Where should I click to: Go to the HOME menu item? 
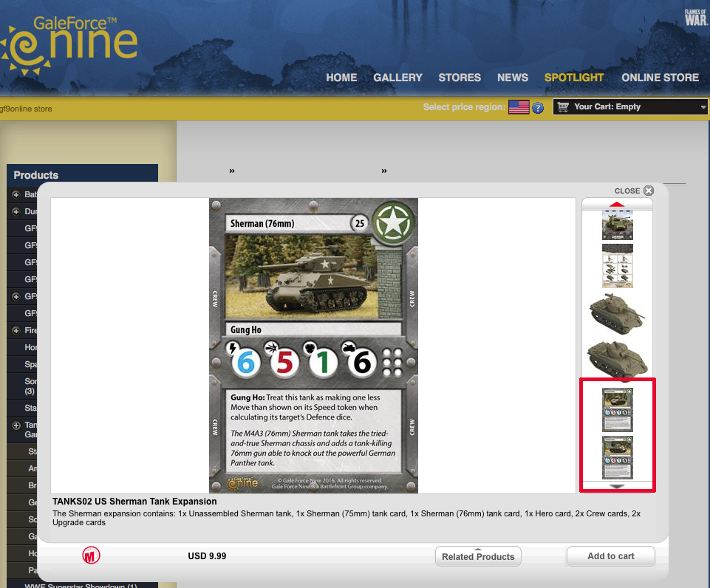point(341,78)
